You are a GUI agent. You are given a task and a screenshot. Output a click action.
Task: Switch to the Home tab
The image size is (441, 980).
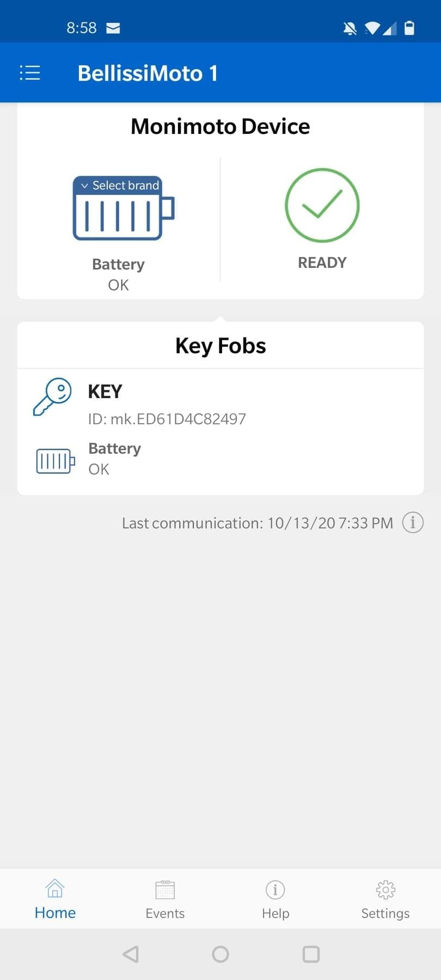point(55,898)
